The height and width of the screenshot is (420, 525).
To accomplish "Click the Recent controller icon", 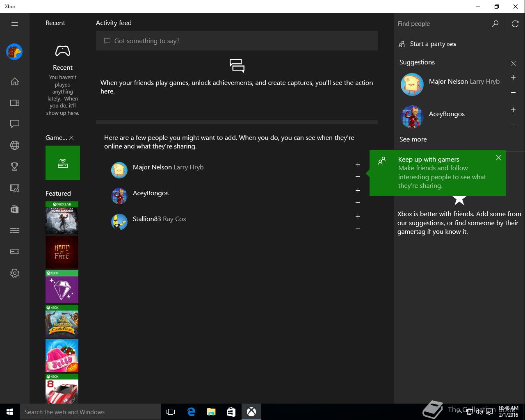I will pyautogui.click(x=63, y=51).
